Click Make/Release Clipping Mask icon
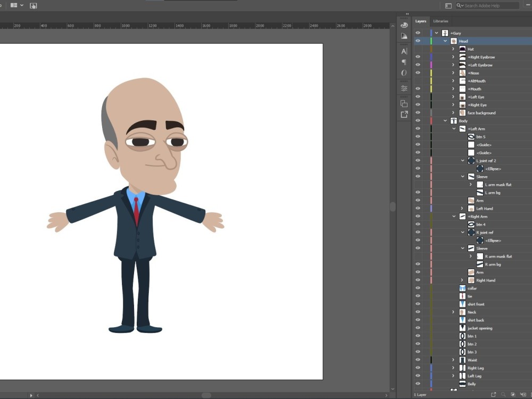This screenshot has height=399, width=532. (x=513, y=395)
